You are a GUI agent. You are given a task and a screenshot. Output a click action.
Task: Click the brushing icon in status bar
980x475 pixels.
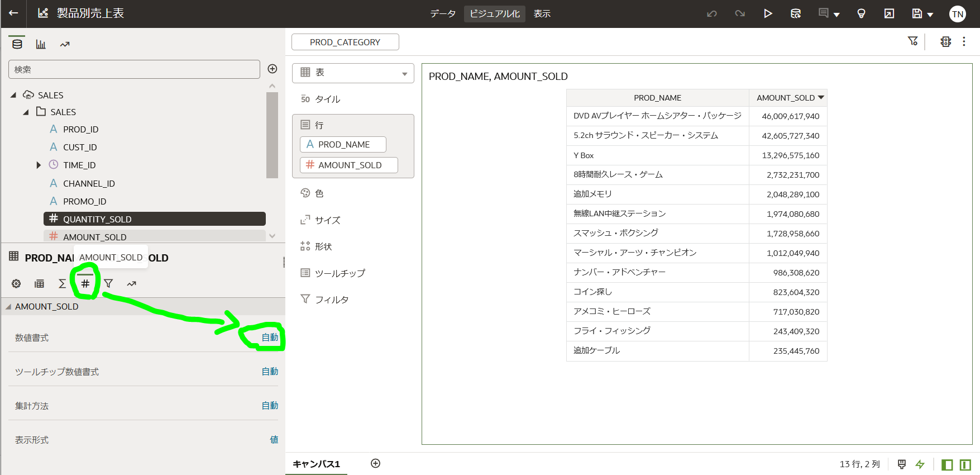(x=901, y=464)
